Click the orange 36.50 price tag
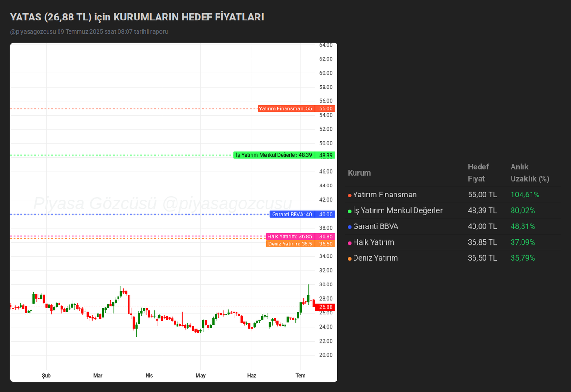 [325, 244]
